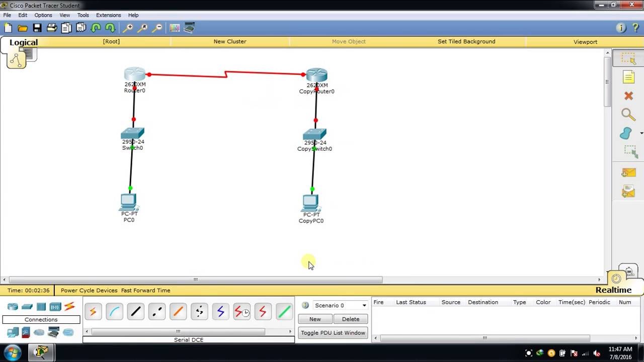The width and height of the screenshot is (644, 362).
Task: Choose the Place Note tool
Action: point(628,77)
